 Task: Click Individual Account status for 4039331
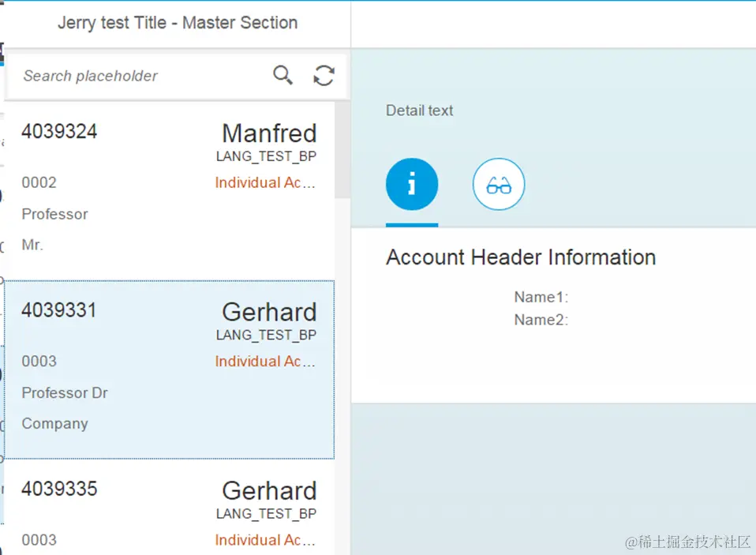265,362
